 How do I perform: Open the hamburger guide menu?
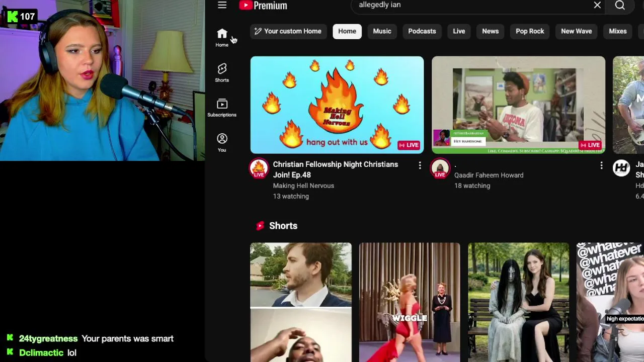[222, 5]
